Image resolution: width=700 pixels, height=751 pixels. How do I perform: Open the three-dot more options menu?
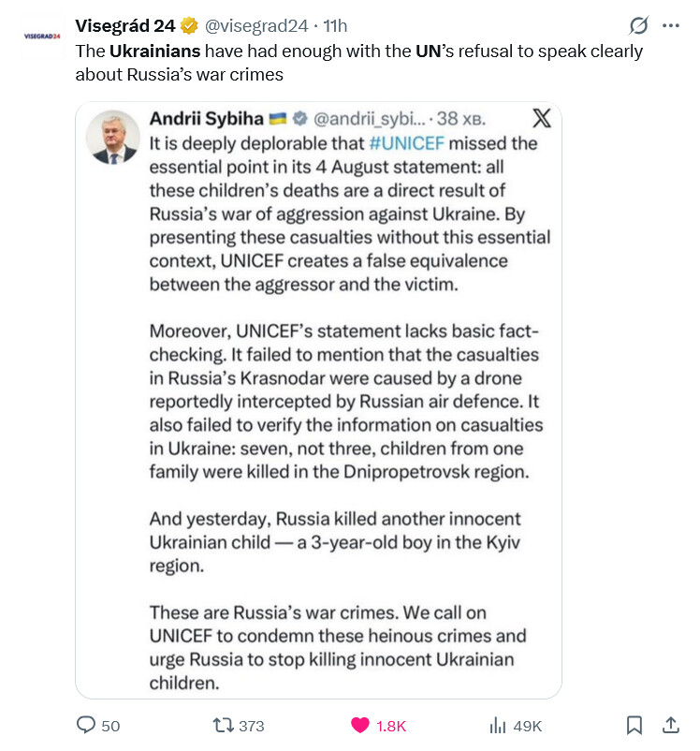click(670, 26)
